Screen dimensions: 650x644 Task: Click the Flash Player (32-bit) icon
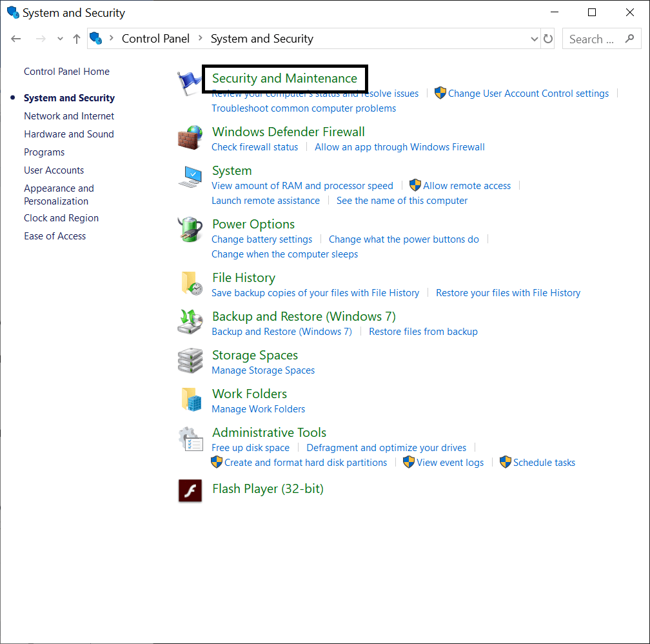coord(190,490)
